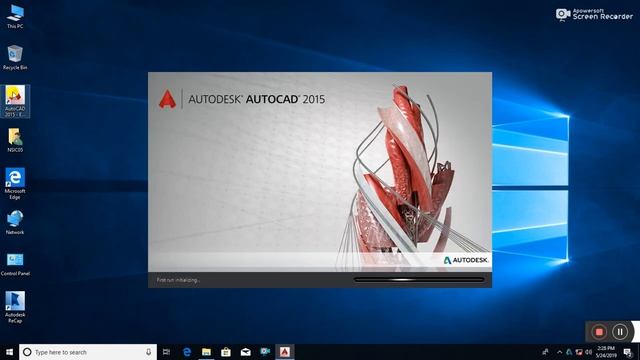Click the Type here to search box
The width and height of the screenshot is (640, 360).
(88, 352)
